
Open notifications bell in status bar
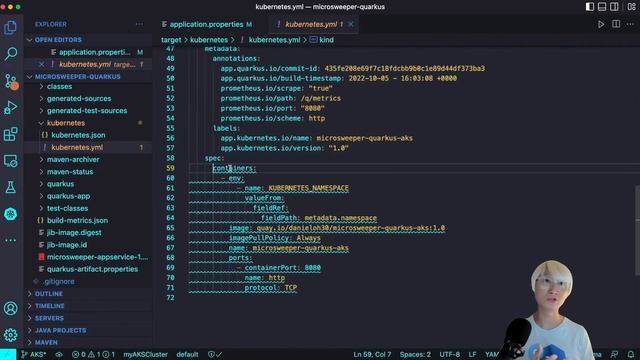tap(631, 354)
